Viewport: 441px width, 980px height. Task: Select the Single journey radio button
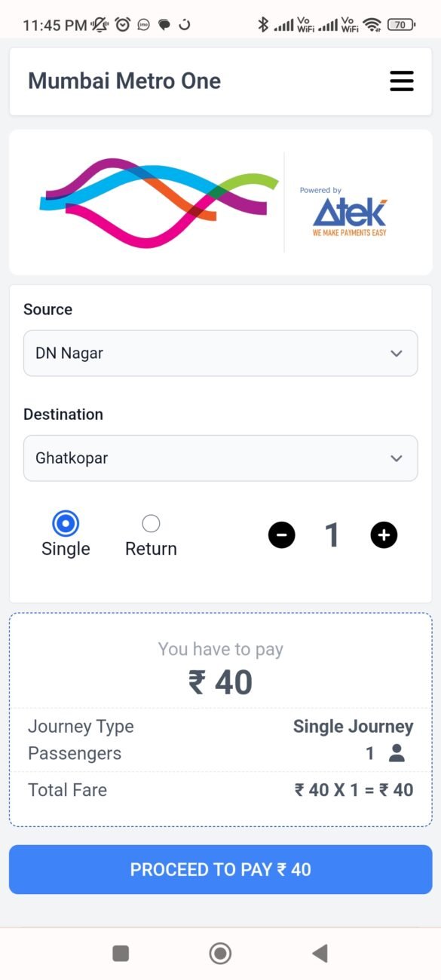click(66, 522)
